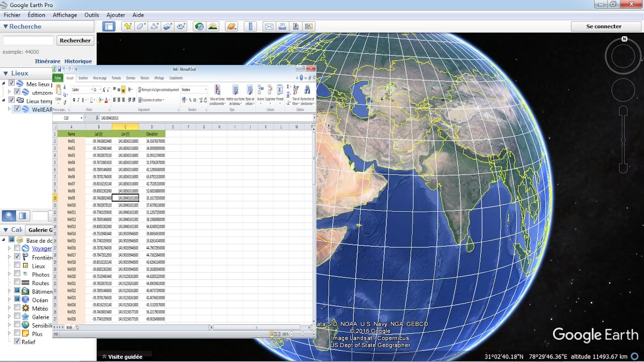Collapse the Recherche panel triangle
This screenshot has height=362, width=644.
click(6, 27)
